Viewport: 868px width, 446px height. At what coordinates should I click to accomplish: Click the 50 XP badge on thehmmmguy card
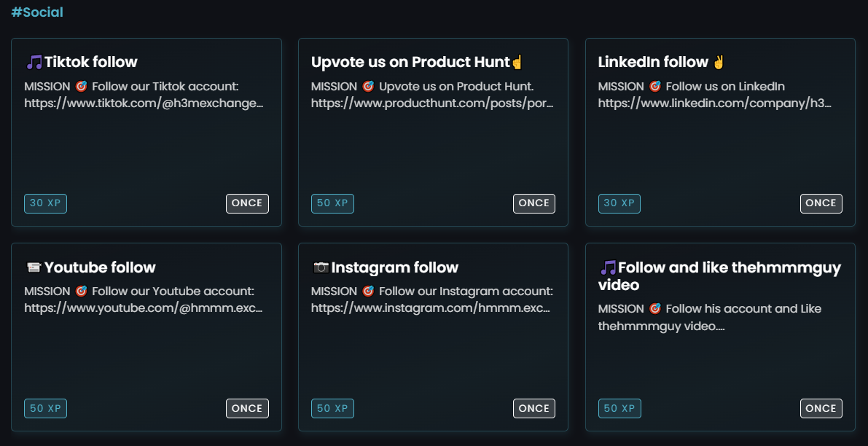click(x=619, y=409)
